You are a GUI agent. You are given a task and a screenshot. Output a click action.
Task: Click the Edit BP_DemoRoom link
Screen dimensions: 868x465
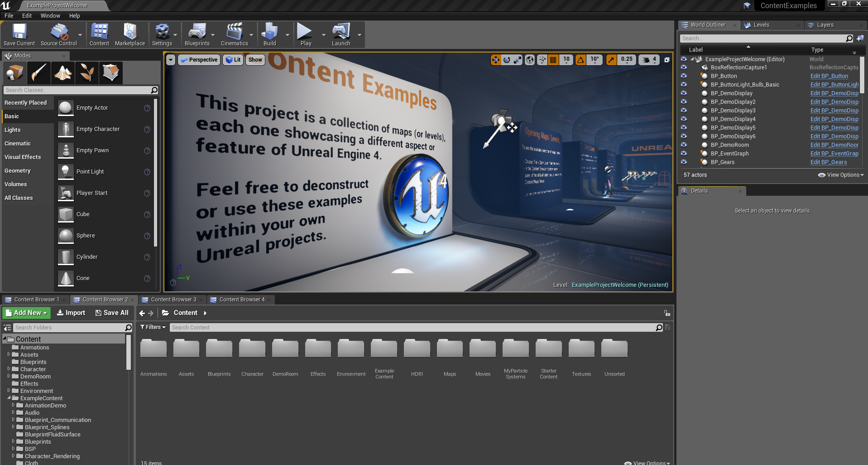coord(834,145)
